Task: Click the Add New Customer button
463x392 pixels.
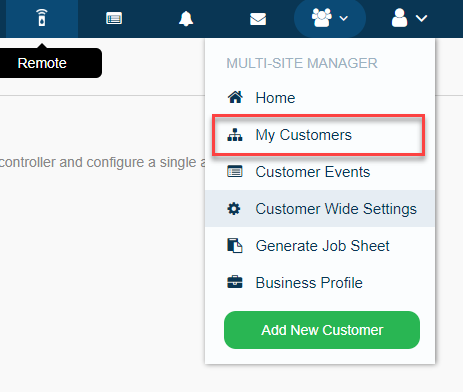Action: [x=322, y=330]
